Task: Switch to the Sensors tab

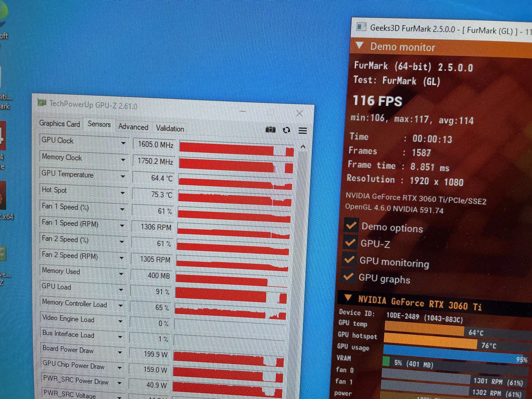Action: (x=99, y=124)
